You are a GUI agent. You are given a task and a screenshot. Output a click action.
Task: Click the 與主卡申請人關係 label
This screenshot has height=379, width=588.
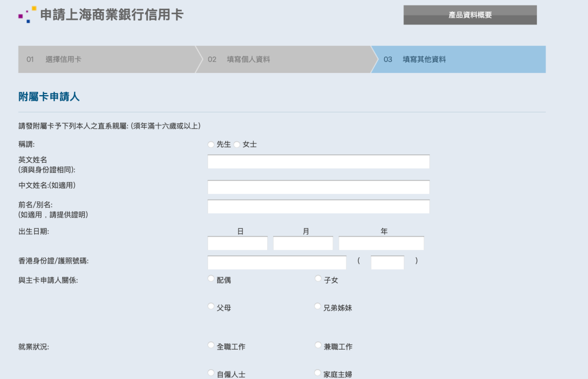[x=48, y=280]
